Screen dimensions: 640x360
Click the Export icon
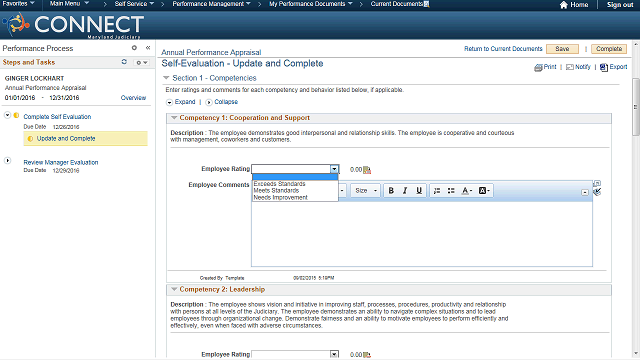tap(604, 67)
